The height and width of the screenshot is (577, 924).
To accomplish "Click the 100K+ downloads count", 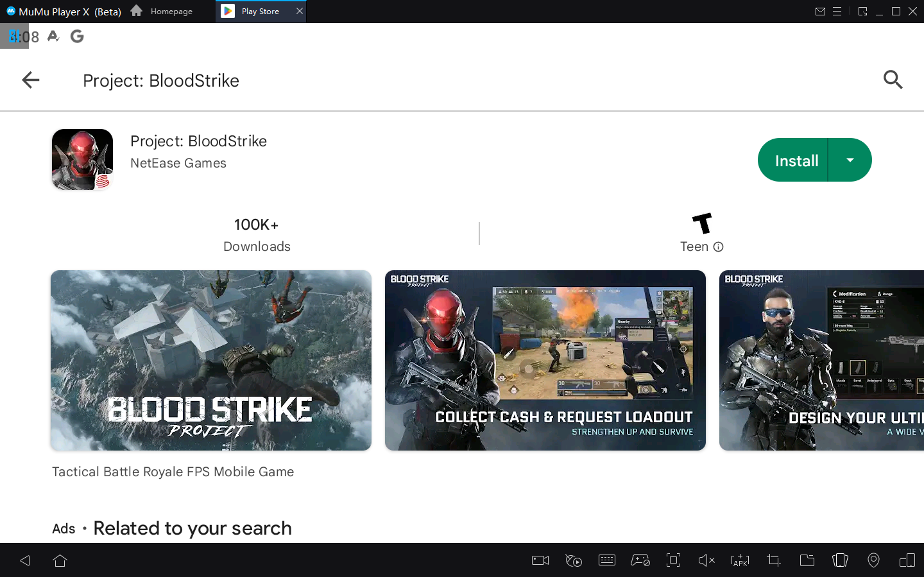I will 257,225.
